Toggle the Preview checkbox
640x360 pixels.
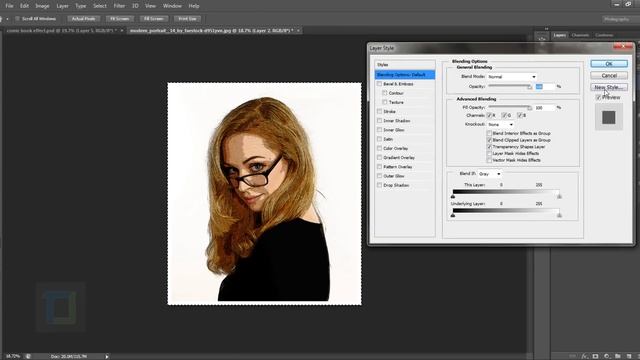click(598, 98)
